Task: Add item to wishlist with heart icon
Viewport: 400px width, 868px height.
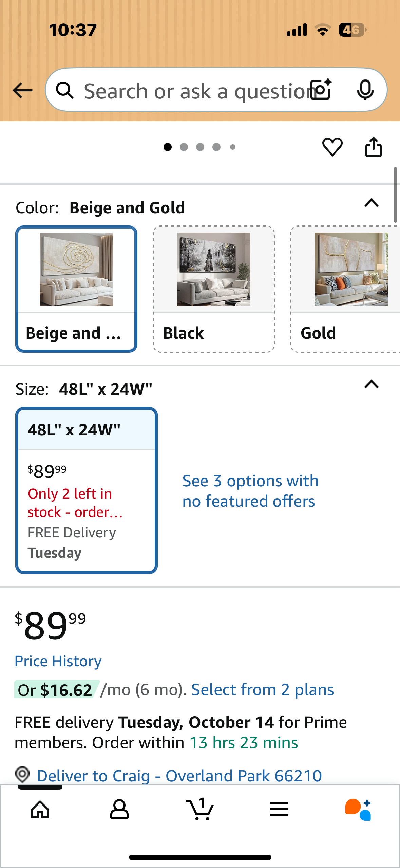Action: (332, 147)
